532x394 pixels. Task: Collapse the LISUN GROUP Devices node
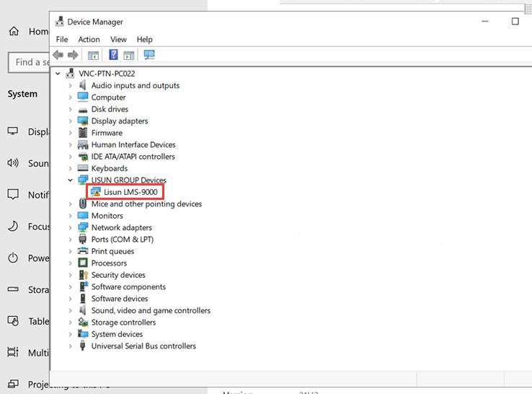tap(70, 180)
